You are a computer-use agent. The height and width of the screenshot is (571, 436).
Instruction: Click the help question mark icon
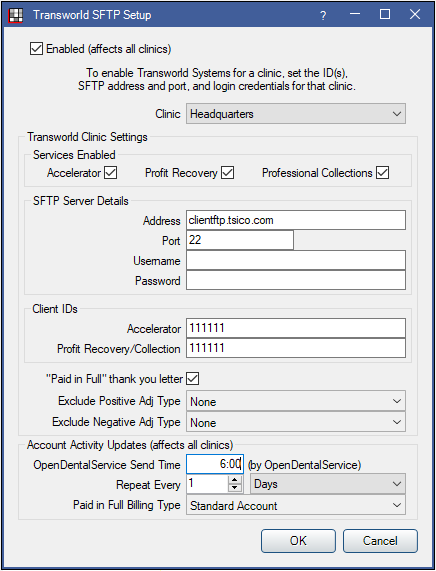[323, 15]
